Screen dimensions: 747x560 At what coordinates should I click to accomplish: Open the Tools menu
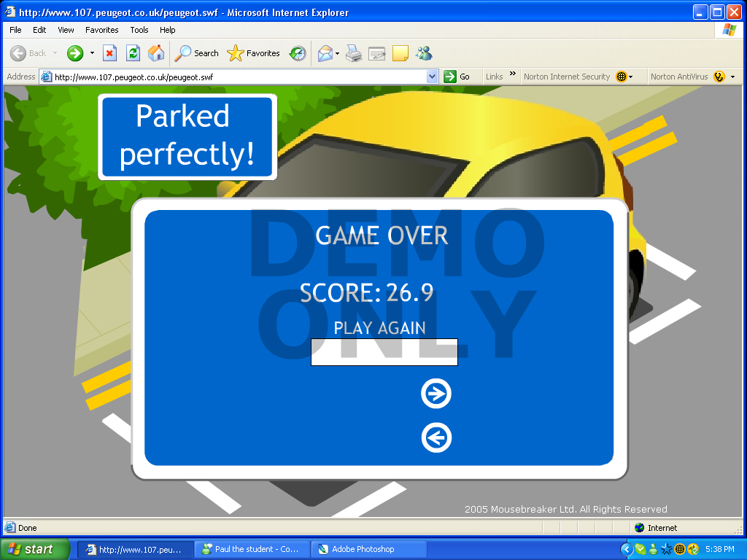(139, 30)
